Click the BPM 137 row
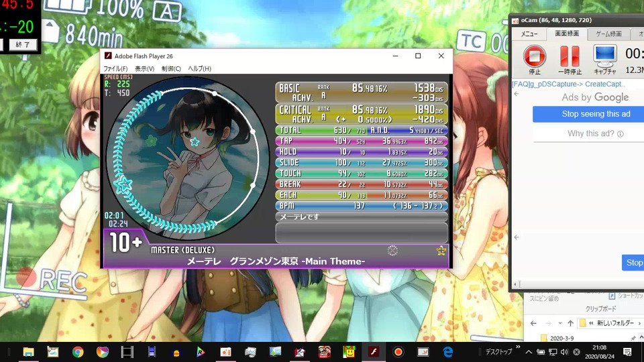644x362 pixels. pyautogui.click(x=362, y=206)
